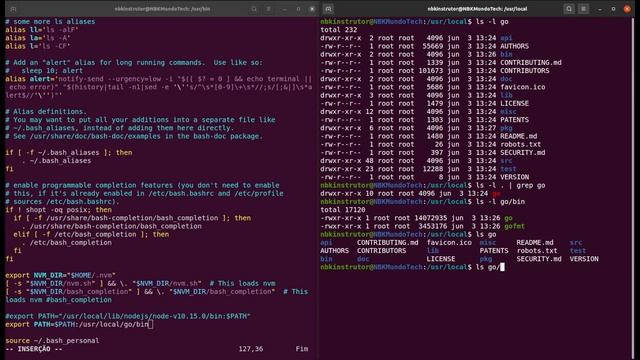The width and height of the screenshot is (640, 360).
Task: Close the /usr/local terminal with the orange button
Action: pos(627,9)
